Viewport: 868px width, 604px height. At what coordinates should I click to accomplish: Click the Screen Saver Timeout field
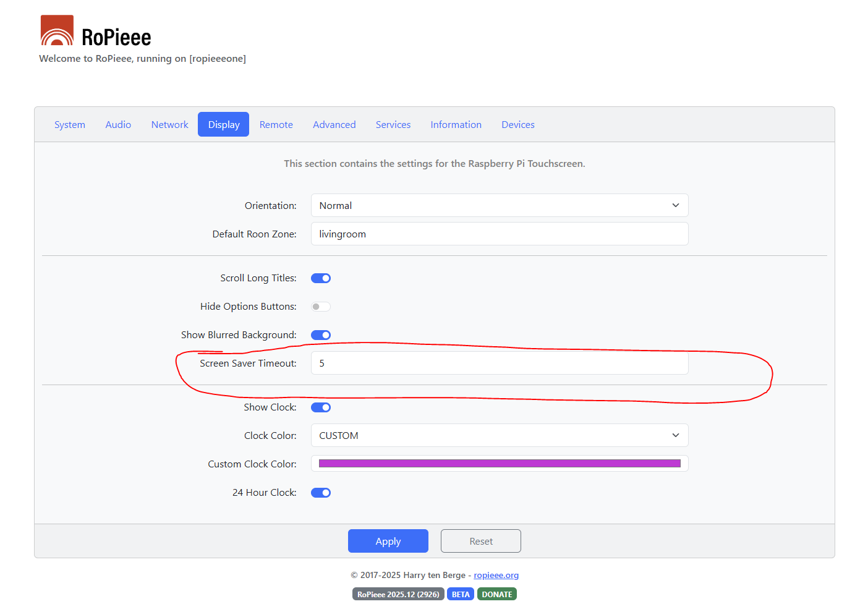pos(499,363)
